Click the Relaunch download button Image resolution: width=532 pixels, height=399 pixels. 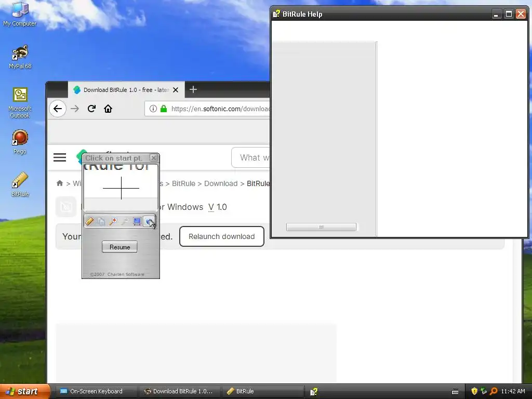[x=221, y=236]
